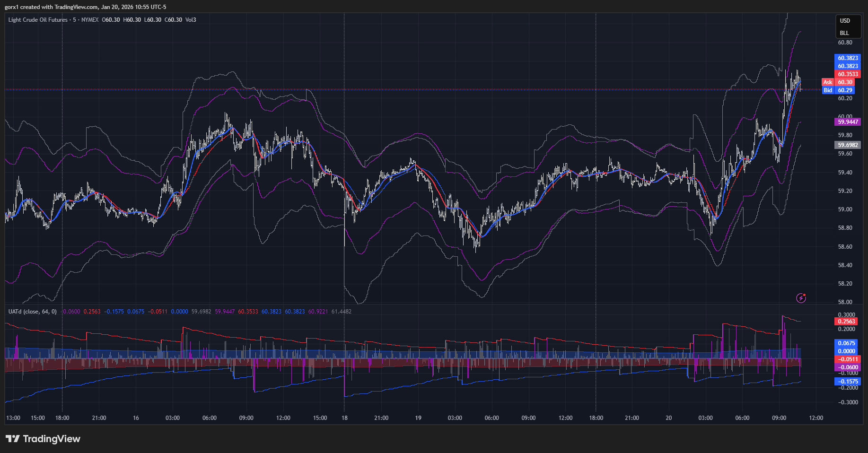The image size is (868, 453).
Task: Click -0.0600 in the UATd legend
Action: point(71,312)
